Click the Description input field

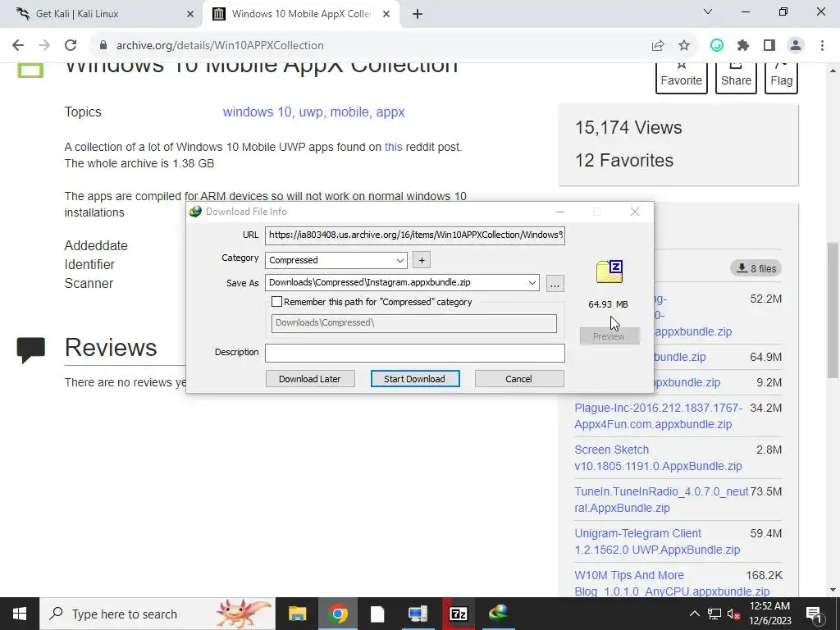click(414, 353)
